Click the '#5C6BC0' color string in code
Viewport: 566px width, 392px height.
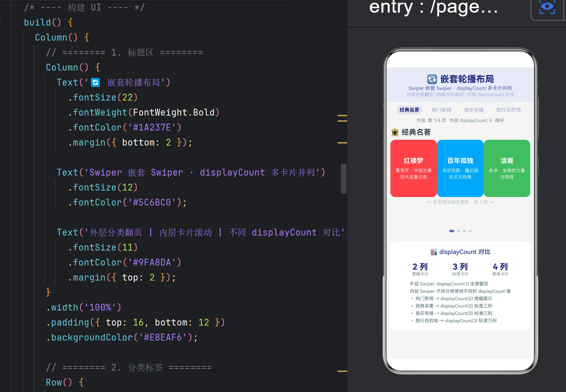(x=152, y=202)
